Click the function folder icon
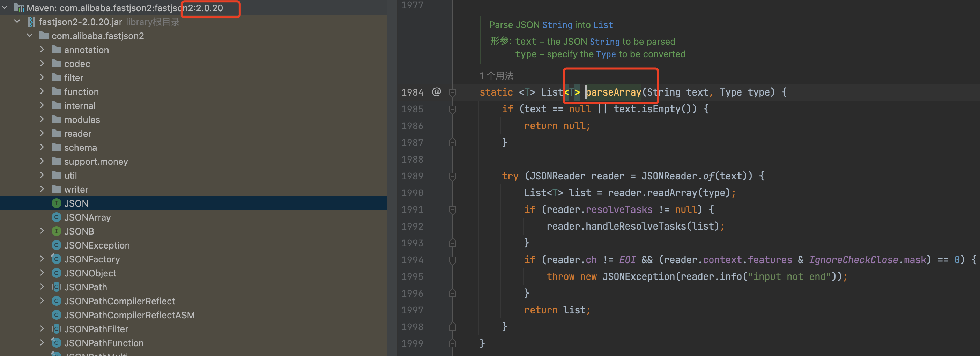The height and width of the screenshot is (356, 980). point(57,91)
